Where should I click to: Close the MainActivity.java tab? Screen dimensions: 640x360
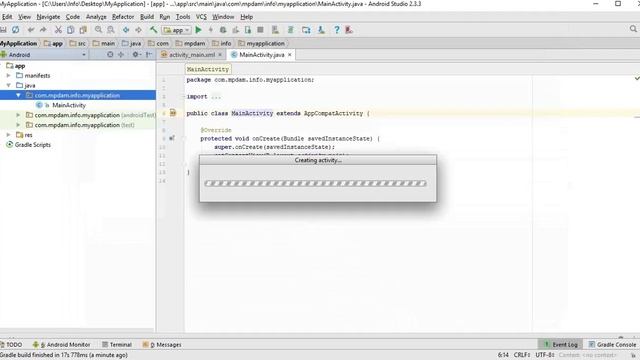(x=290, y=55)
